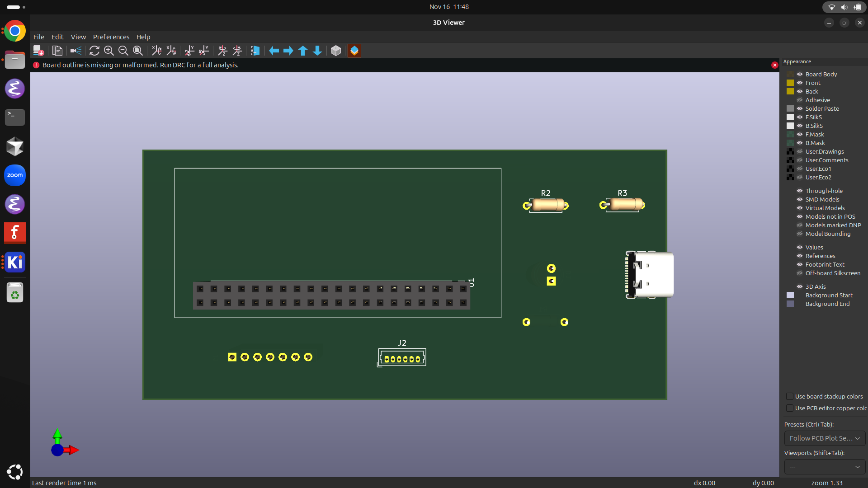Dismiss the board outline warning bar
868x488 pixels.
(774, 65)
